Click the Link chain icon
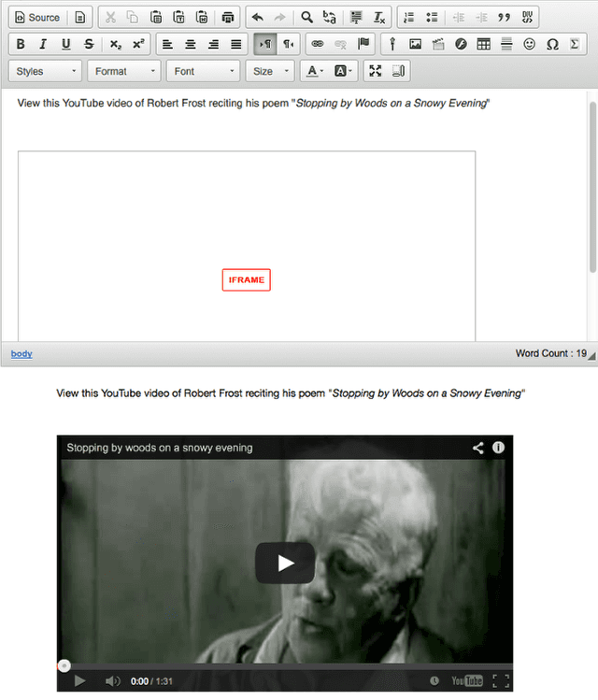Image resolution: width=598 pixels, height=700 pixels. tap(318, 44)
